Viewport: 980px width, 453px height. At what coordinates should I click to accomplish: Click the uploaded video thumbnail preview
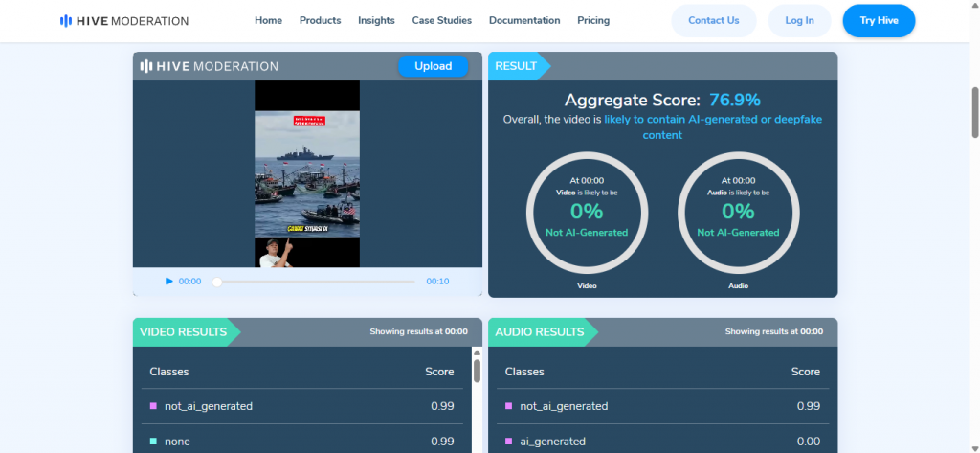306,173
